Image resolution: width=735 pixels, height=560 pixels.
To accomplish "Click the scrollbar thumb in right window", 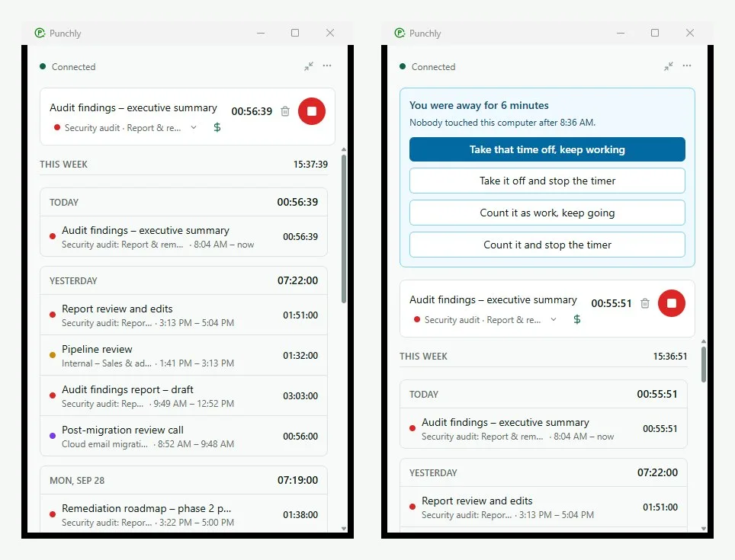I will coord(704,364).
